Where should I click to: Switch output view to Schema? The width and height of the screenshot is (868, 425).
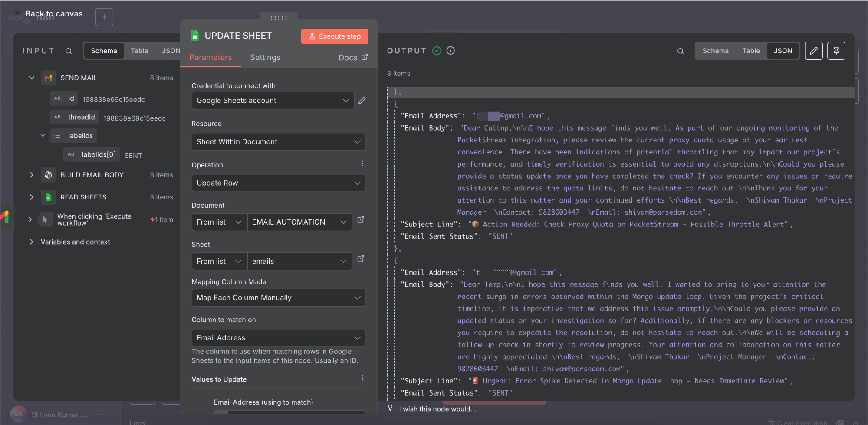pos(715,51)
